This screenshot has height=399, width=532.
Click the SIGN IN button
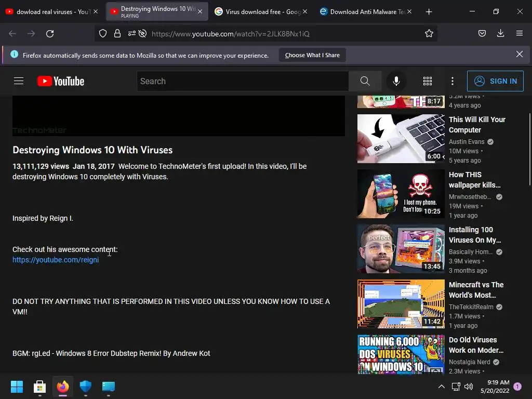click(495, 81)
